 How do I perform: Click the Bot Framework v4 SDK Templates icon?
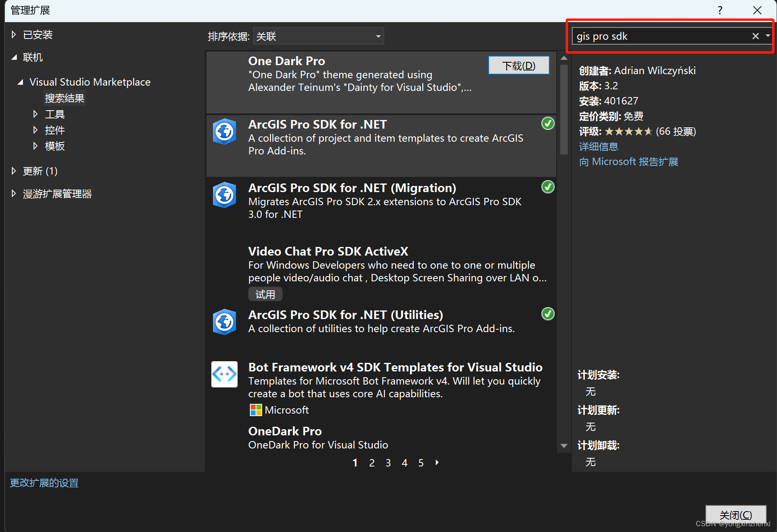(x=224, y=374)
